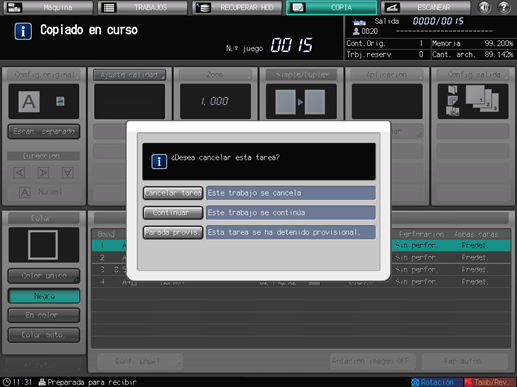
Task: Click the Rotación status indicator
Action: [x=437, y=382]
